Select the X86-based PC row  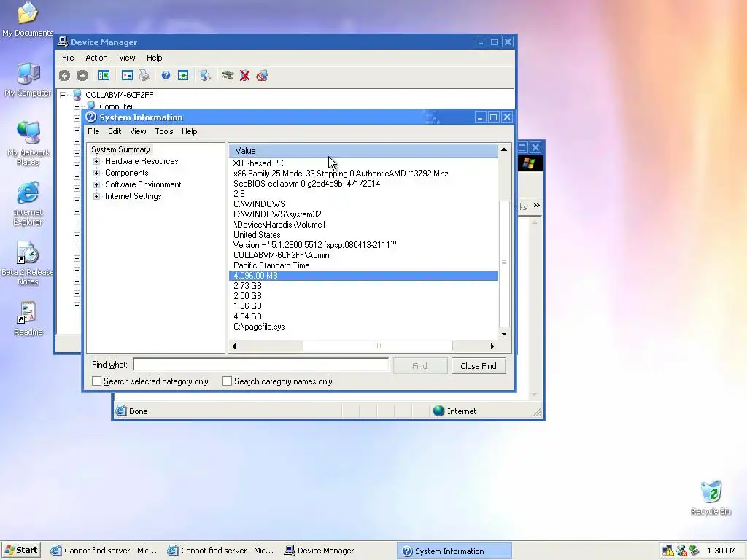pos(363,163)
